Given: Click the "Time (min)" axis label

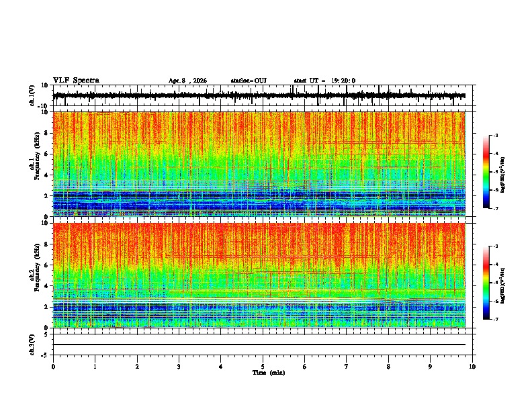Looking at the screenshot, I should click(269, 373).
